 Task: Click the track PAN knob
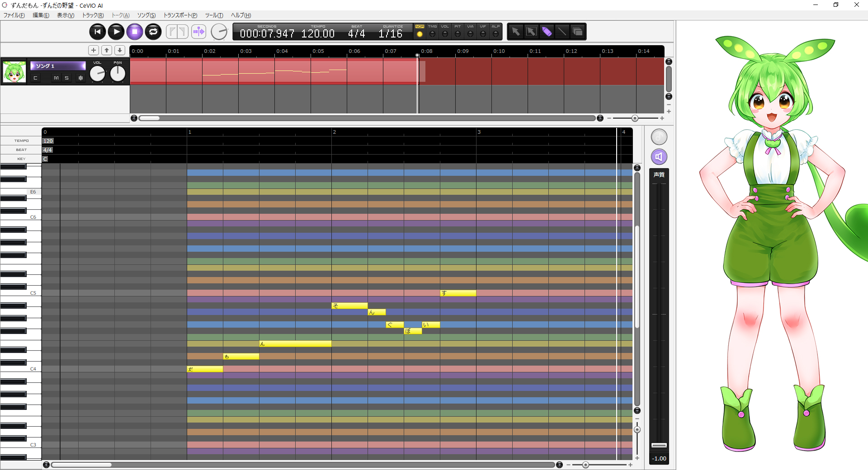pyautogui.click(x=118, y=74)
